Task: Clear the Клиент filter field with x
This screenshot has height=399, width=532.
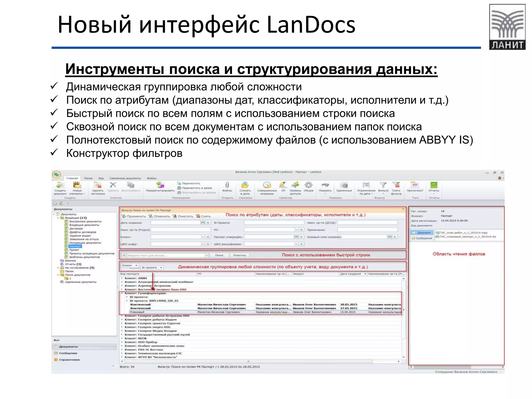Action: (208, 237)
